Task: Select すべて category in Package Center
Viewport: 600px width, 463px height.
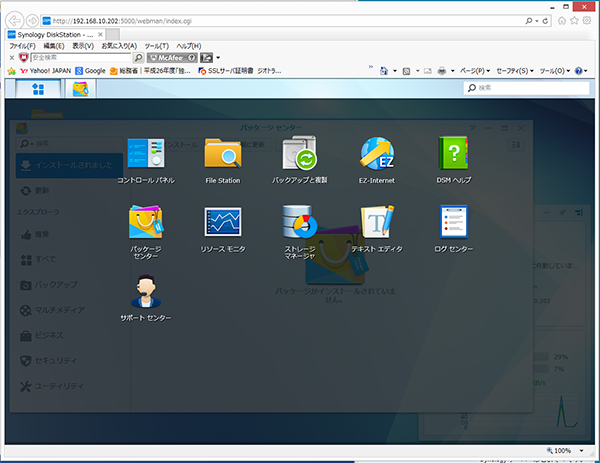Action: point(69,259)
